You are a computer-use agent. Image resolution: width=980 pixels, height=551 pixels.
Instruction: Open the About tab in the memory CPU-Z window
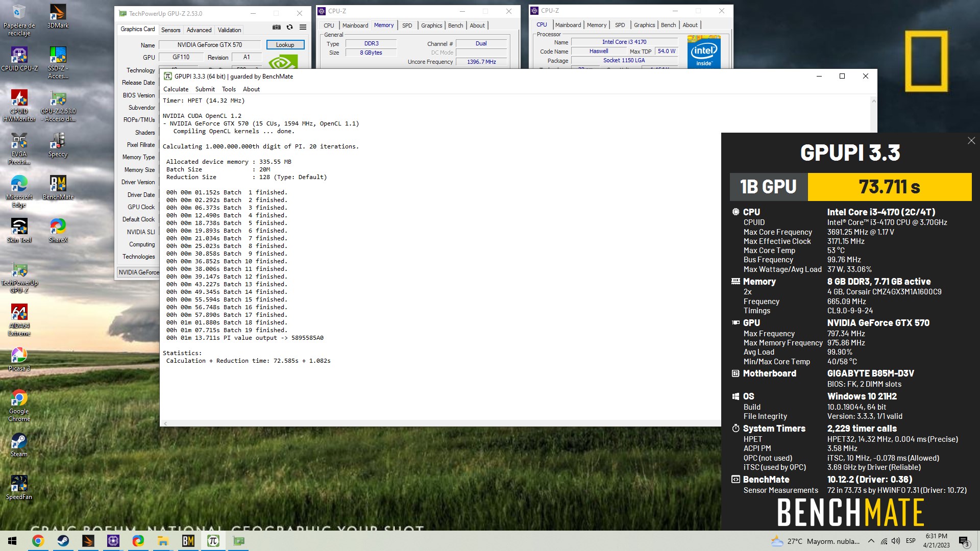477,26
